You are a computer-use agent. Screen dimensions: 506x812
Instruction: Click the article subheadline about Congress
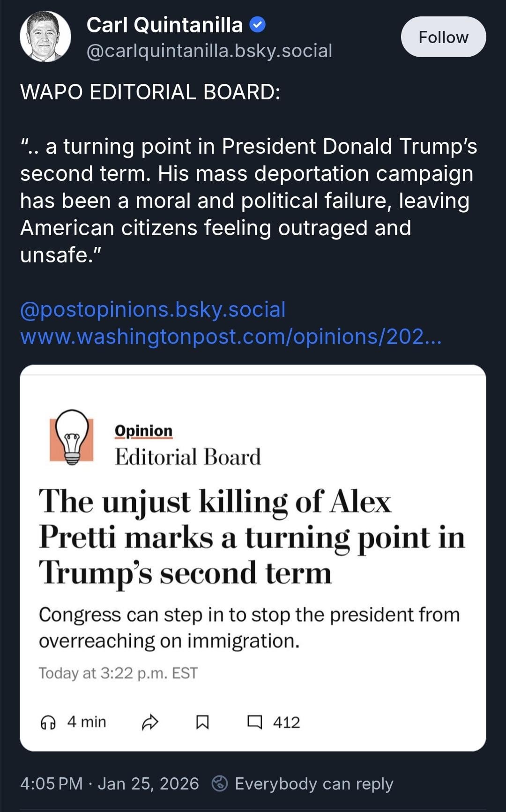[x=249, y=627]
